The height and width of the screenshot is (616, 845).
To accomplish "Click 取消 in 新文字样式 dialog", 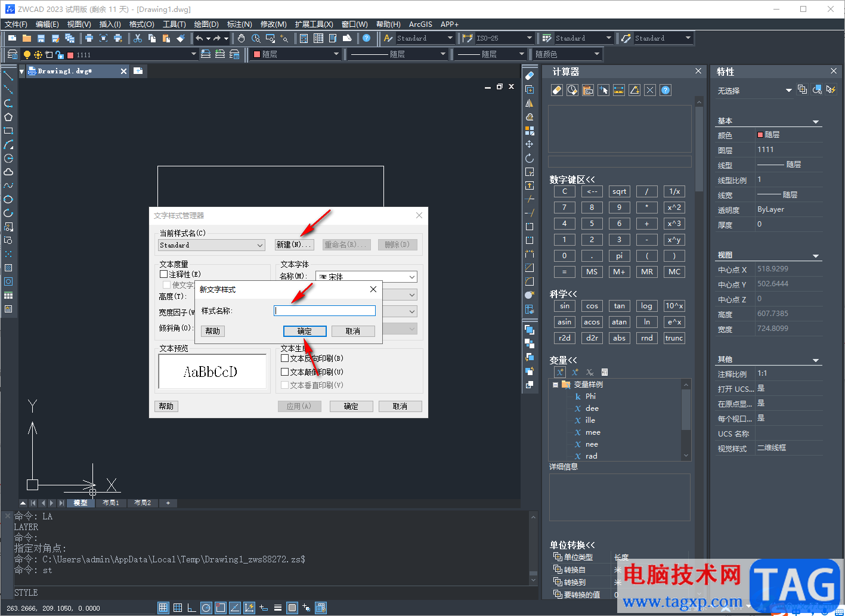I will pyautogui.click(x=353, y=331).
